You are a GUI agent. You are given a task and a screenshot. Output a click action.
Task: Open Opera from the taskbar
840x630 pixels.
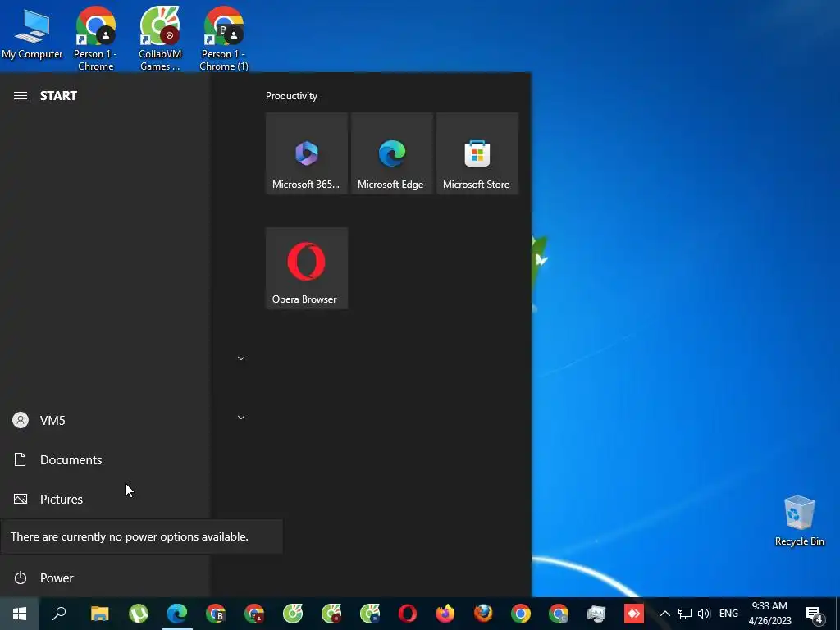tap(407, 614)
